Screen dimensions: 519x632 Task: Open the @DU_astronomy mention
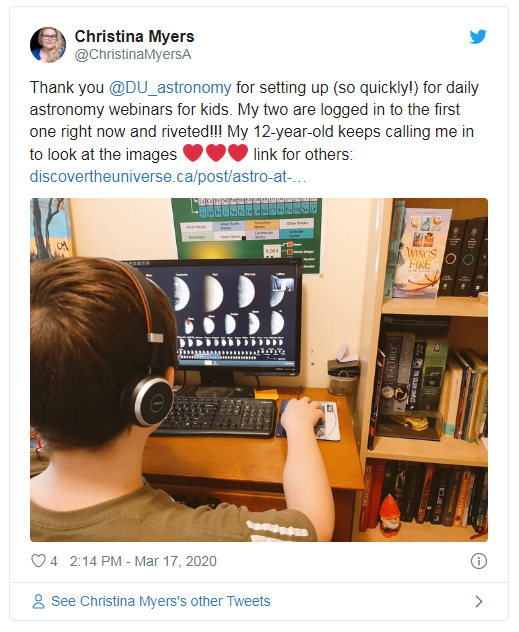point(170,87)
